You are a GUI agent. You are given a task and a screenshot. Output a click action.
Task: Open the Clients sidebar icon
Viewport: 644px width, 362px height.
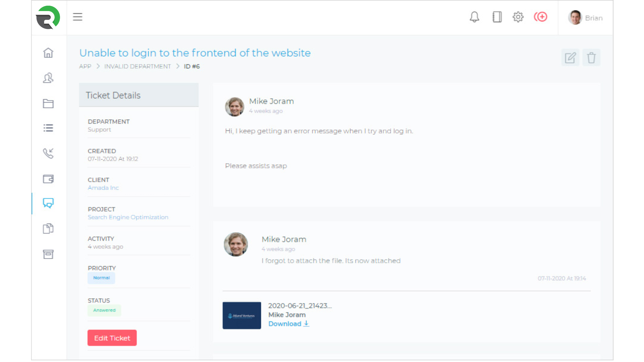(48, 78)
